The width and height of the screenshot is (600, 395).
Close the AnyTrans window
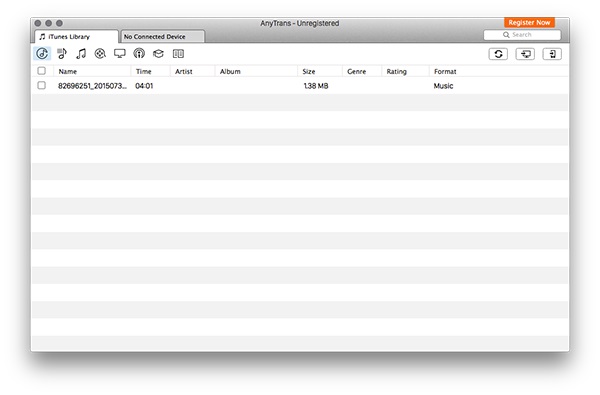click(x=38, y=23)
